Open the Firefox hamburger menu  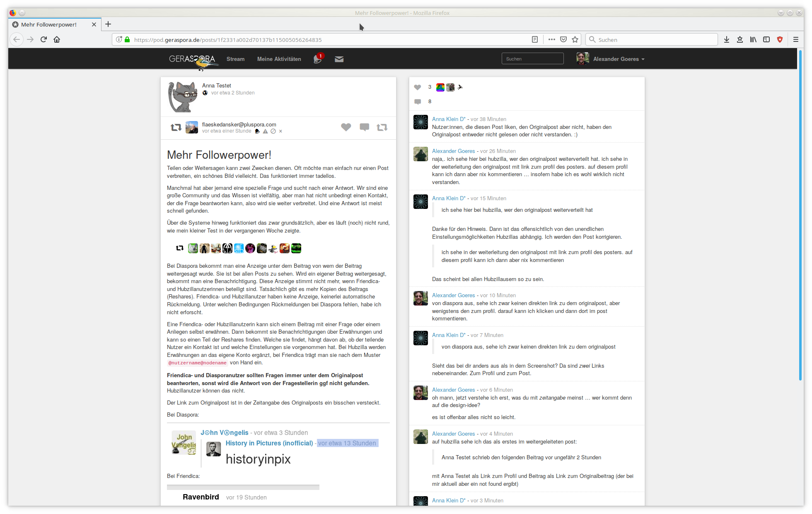[796, 39]
